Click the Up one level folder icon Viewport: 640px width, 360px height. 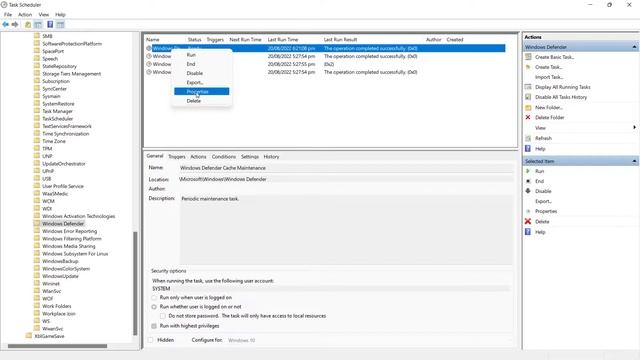[28, 25]
